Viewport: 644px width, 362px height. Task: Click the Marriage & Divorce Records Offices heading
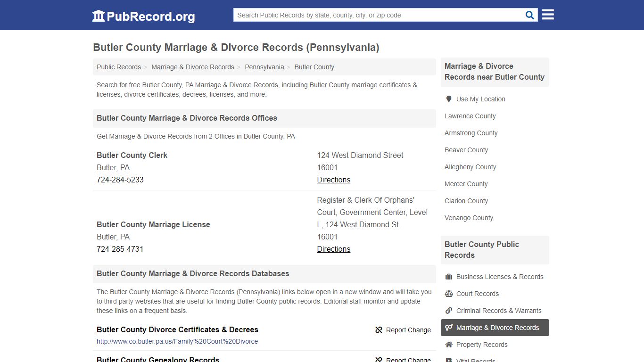tap(187, 118)
